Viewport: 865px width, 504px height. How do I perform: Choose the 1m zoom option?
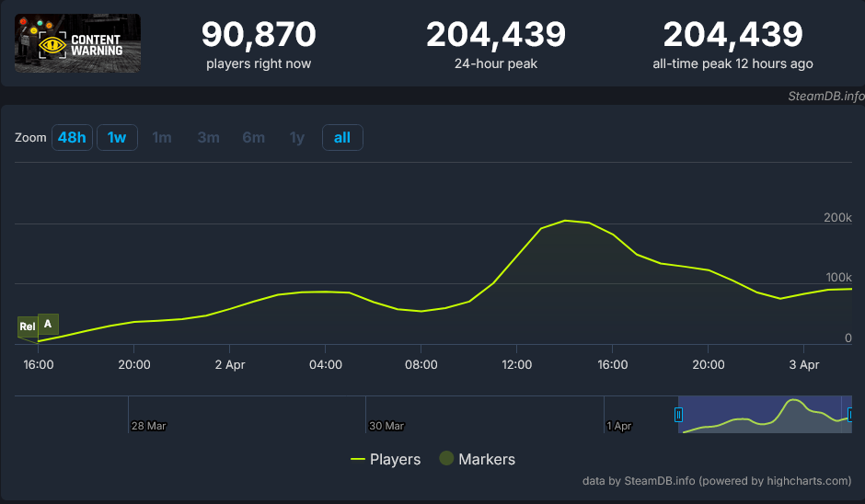coord(162,137)
